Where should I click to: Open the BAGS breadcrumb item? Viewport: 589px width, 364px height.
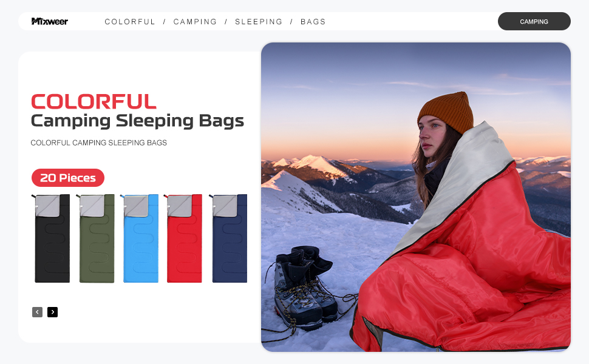313,22
